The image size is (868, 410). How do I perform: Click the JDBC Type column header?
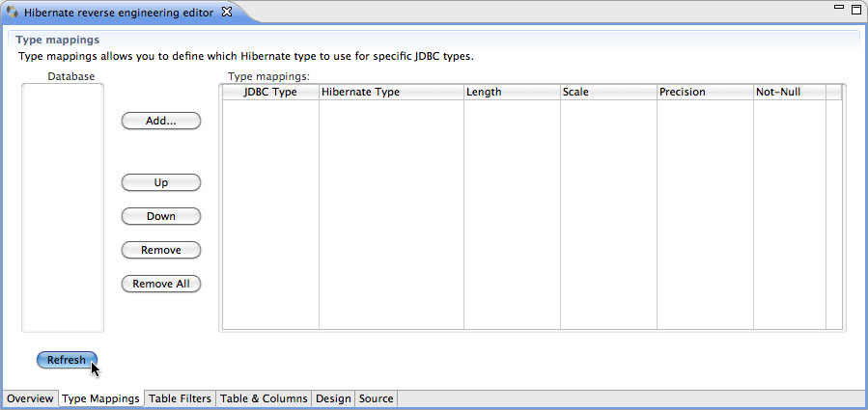pos(270,93)
